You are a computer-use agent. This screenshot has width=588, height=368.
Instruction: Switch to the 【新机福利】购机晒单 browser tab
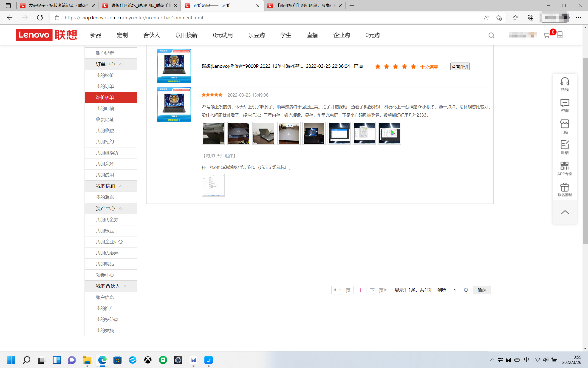point(305,5)
